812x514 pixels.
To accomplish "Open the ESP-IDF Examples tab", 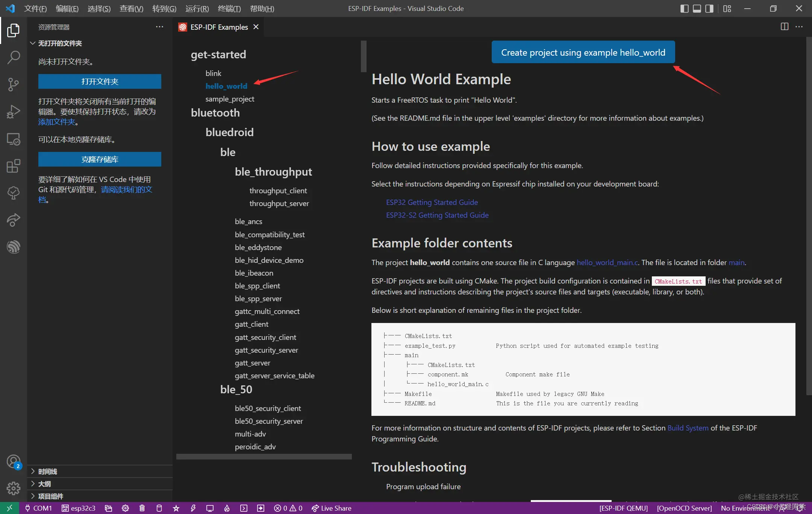I will [x=218, y=27].
